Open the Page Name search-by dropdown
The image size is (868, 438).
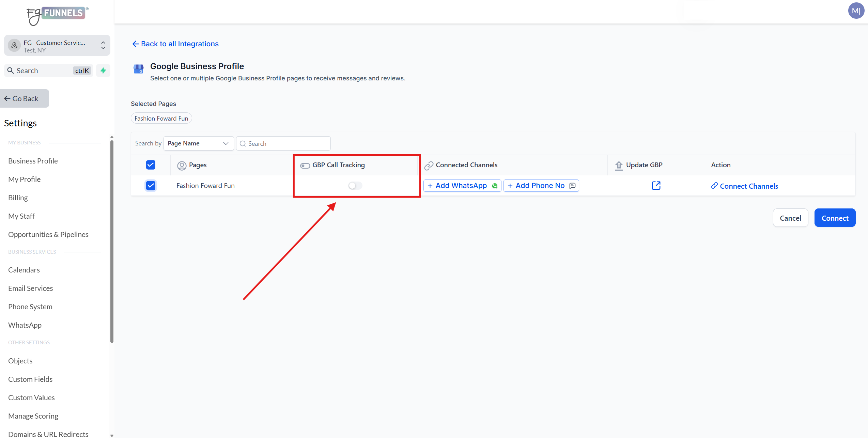(198, 143)
